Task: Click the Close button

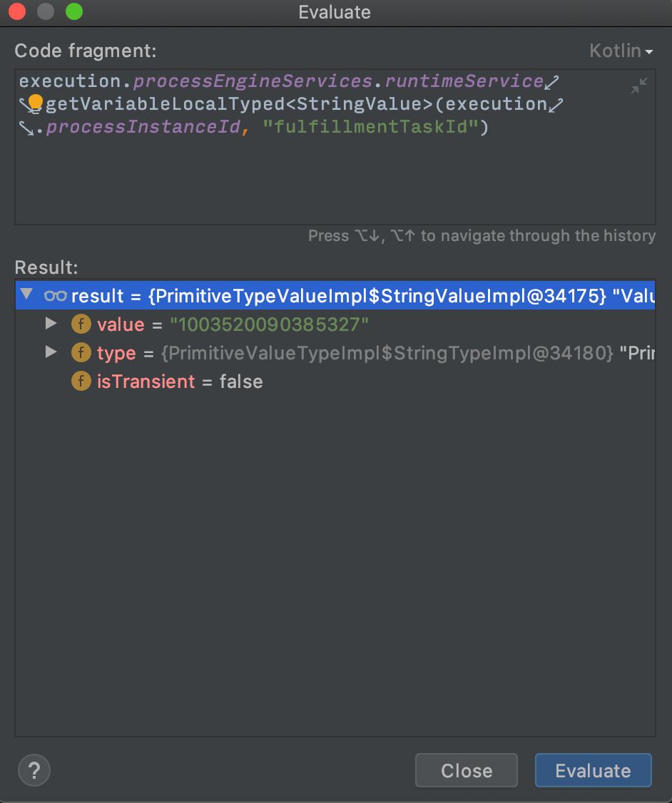Action: (x=466, y=770)
